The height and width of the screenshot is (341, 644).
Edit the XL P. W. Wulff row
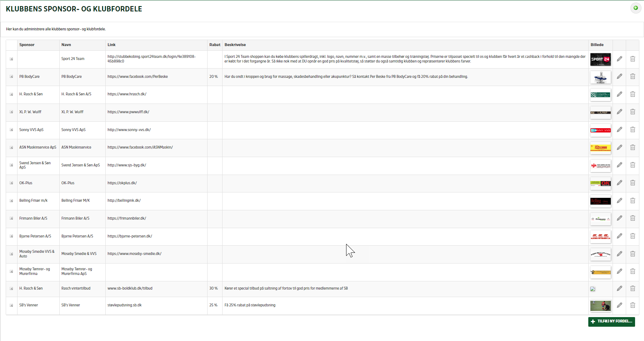pos(619,111)
